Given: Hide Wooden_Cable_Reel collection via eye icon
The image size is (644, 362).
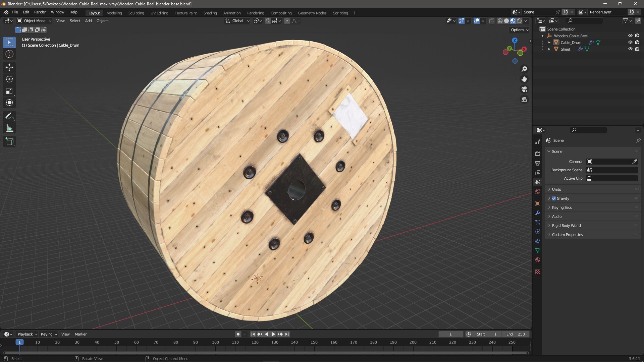Looking at the screenshot, I should coord(630,36).
